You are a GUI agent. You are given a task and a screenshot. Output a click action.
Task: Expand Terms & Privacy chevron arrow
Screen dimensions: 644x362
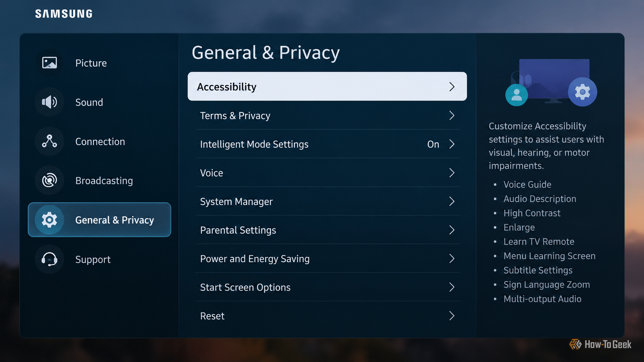click(452, 116)
